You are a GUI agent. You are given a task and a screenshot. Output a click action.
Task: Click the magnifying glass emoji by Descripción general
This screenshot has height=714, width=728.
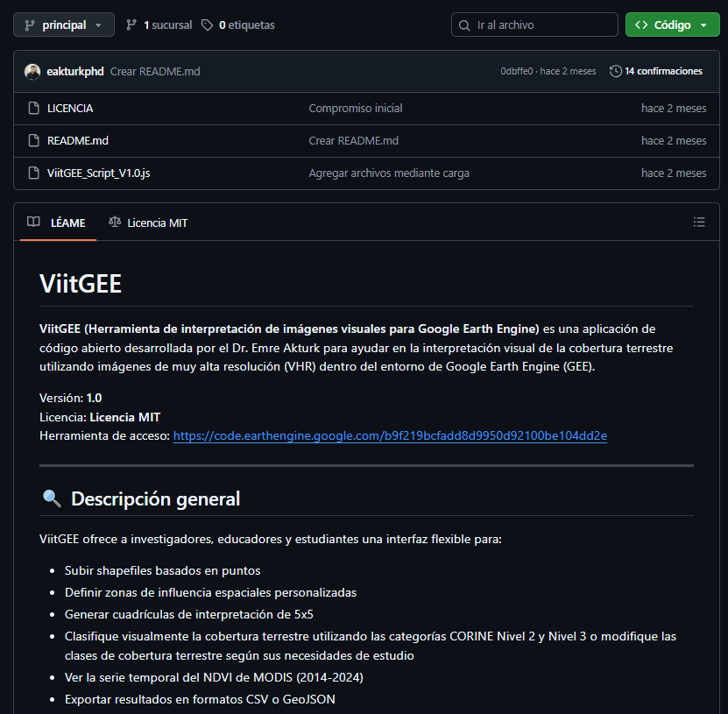[52, 499]
